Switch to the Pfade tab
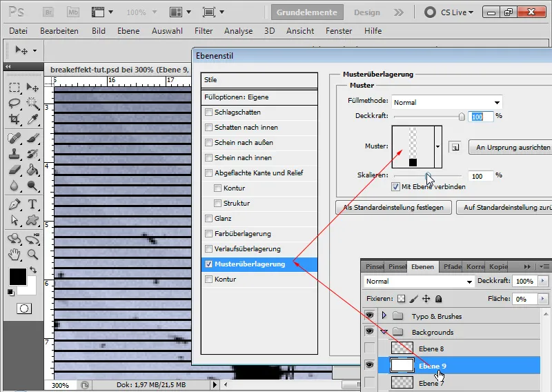This screenshot has width=552, height=392. tap(452, 267)
